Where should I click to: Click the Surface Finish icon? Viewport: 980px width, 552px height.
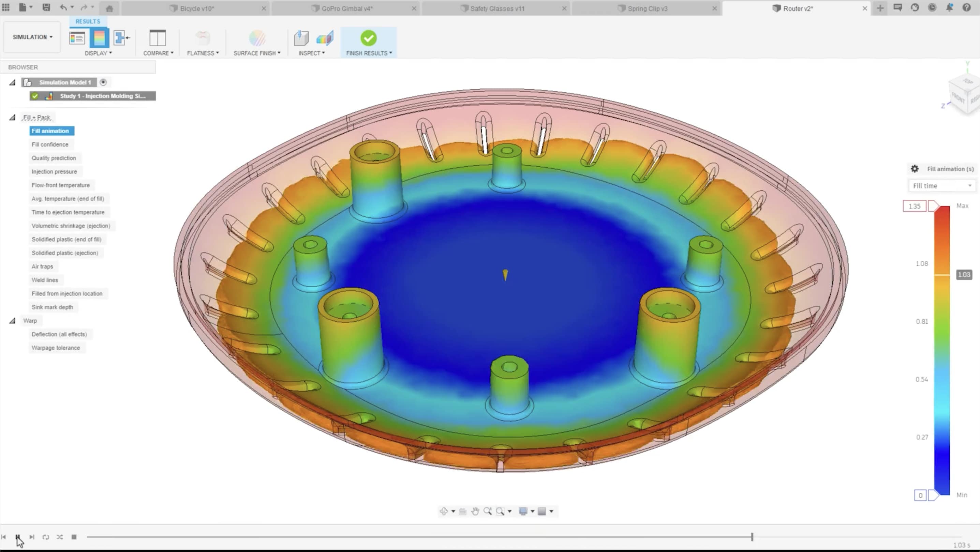tap(257, 38)
